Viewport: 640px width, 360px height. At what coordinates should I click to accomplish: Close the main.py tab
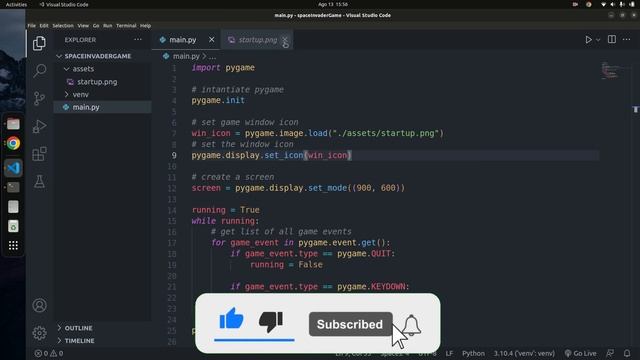[211, 40]
